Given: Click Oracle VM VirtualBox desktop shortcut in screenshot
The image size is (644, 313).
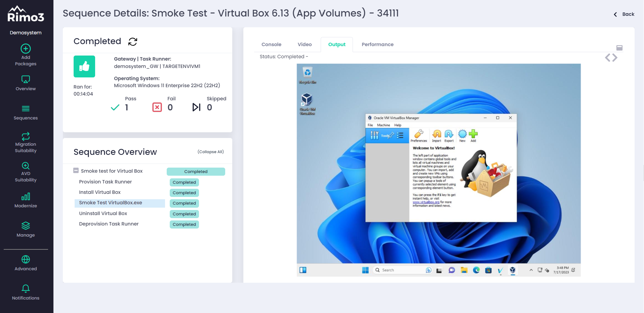Looking at the screenshot, I should (307, 104).
